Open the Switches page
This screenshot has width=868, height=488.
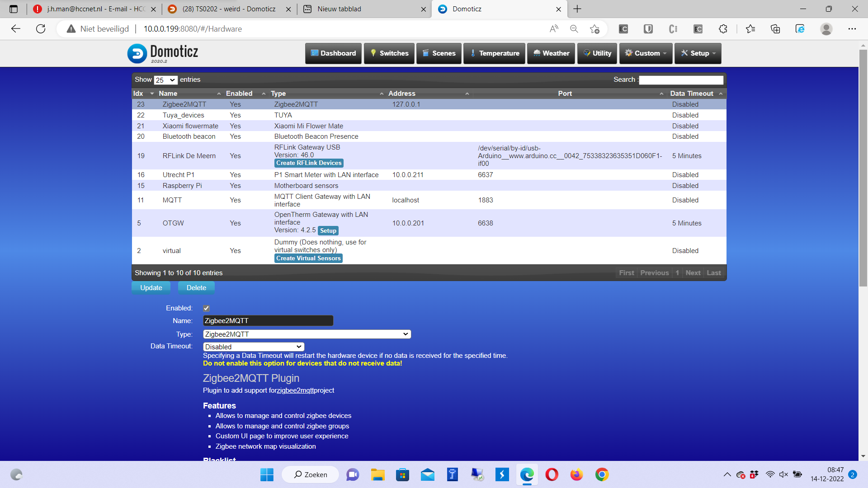coord(389,53)
